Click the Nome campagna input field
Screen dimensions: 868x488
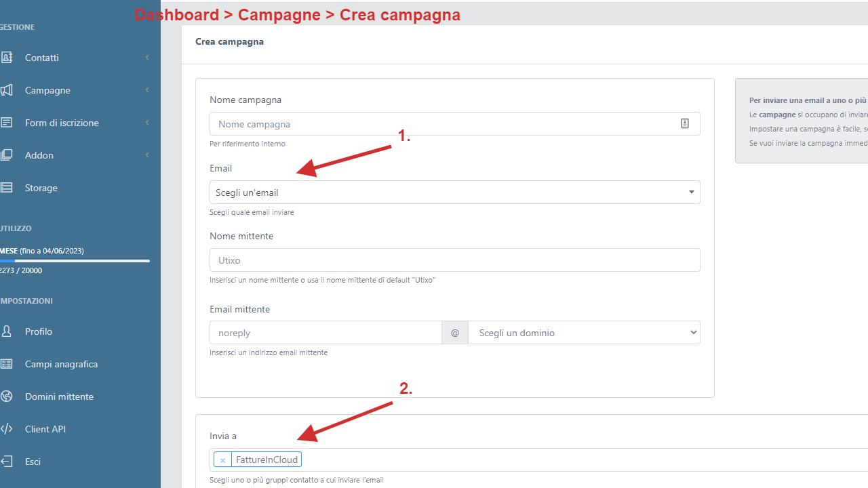pos(455,124)
